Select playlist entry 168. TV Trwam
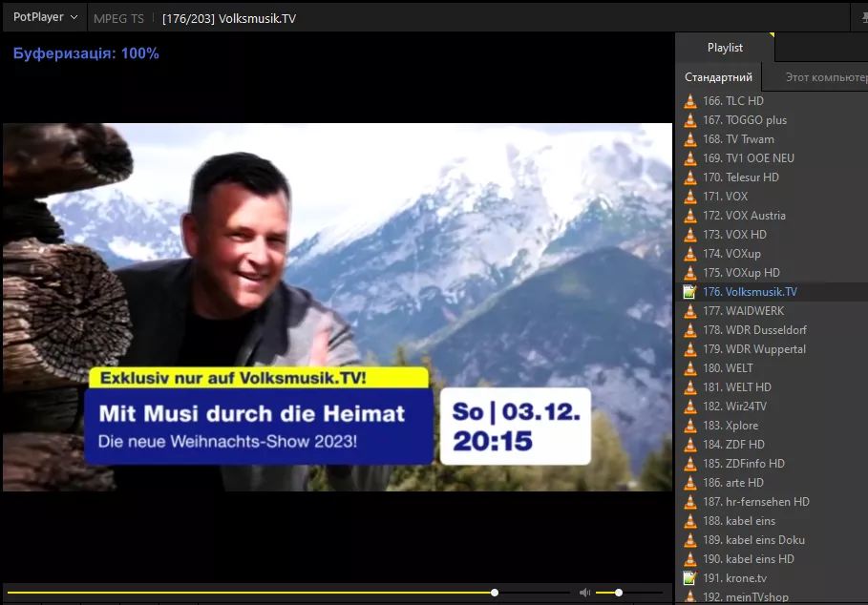Viewport: 868px width, 605px height. point(772,138)
